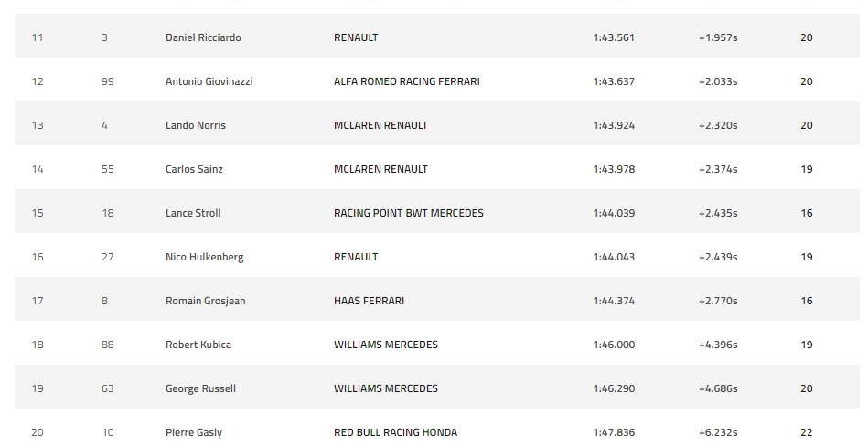This screenshot has width=868, height=446.
Task: Click Robert Kubica in the table
Action: pos(198,345)
